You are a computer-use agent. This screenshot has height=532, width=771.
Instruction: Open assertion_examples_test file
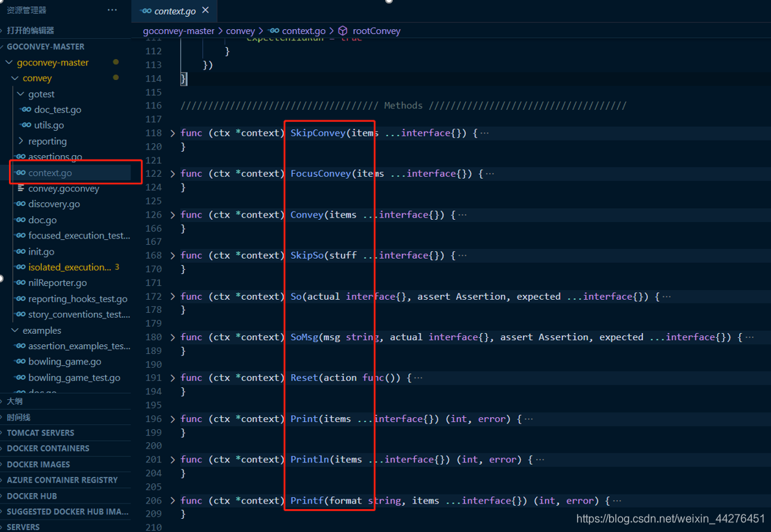[x=79, y=346]
